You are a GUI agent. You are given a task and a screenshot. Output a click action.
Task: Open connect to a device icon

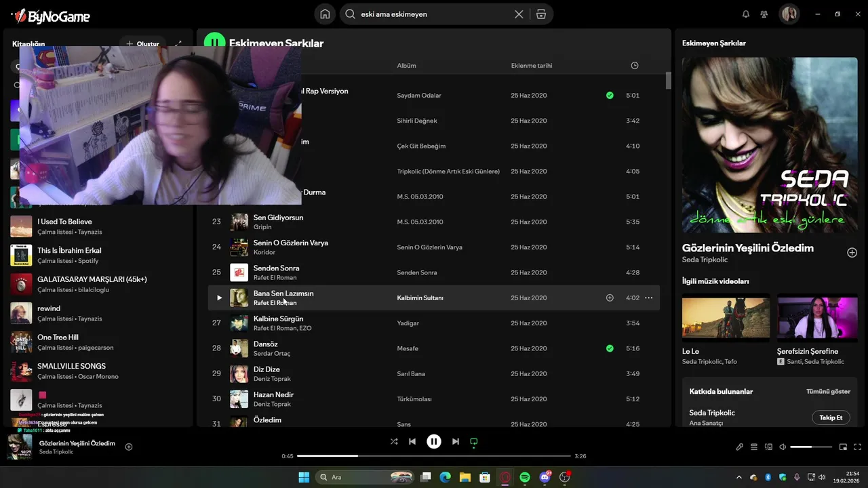coord(768,447)
